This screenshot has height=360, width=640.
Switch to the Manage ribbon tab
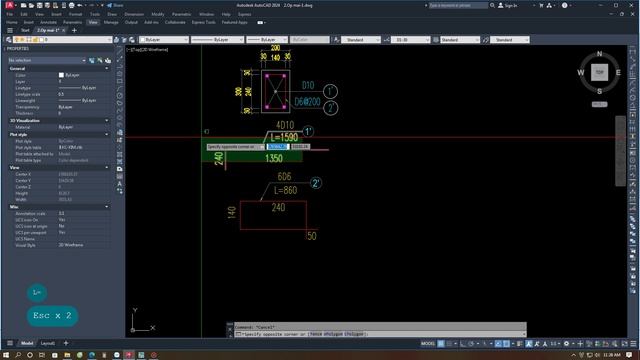point(111,22)
